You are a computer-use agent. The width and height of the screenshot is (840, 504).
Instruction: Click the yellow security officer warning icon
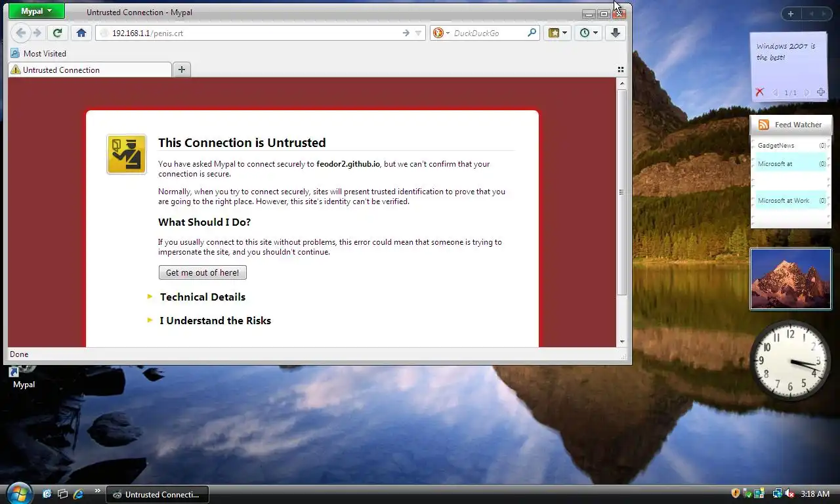[127, 154]
